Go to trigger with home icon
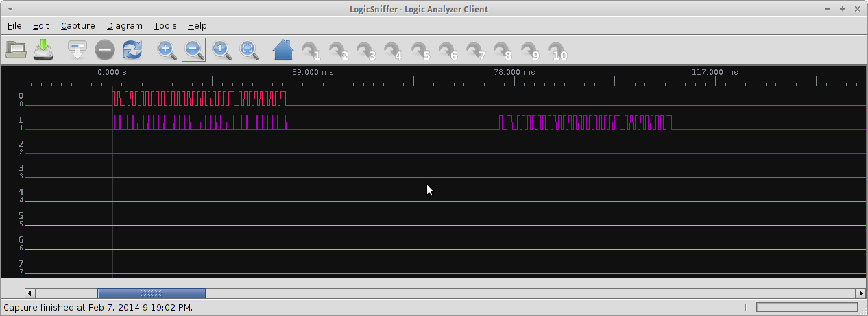The width and height of the screenshot is (868, 316). 282,49
